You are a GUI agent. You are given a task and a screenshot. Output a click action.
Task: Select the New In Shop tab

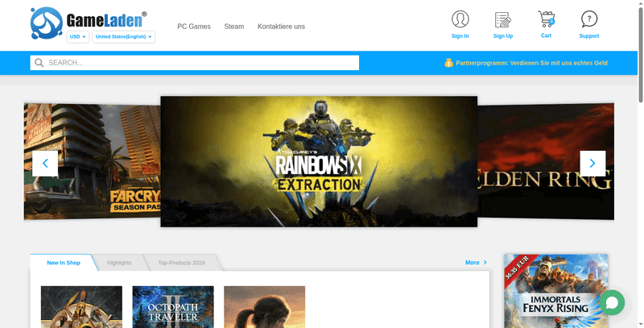point(64,263)
